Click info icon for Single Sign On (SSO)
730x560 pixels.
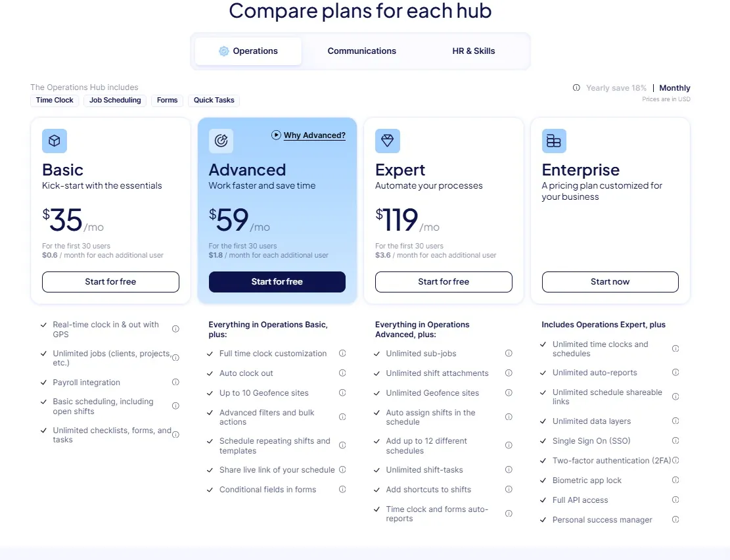(x=675, y=441)
